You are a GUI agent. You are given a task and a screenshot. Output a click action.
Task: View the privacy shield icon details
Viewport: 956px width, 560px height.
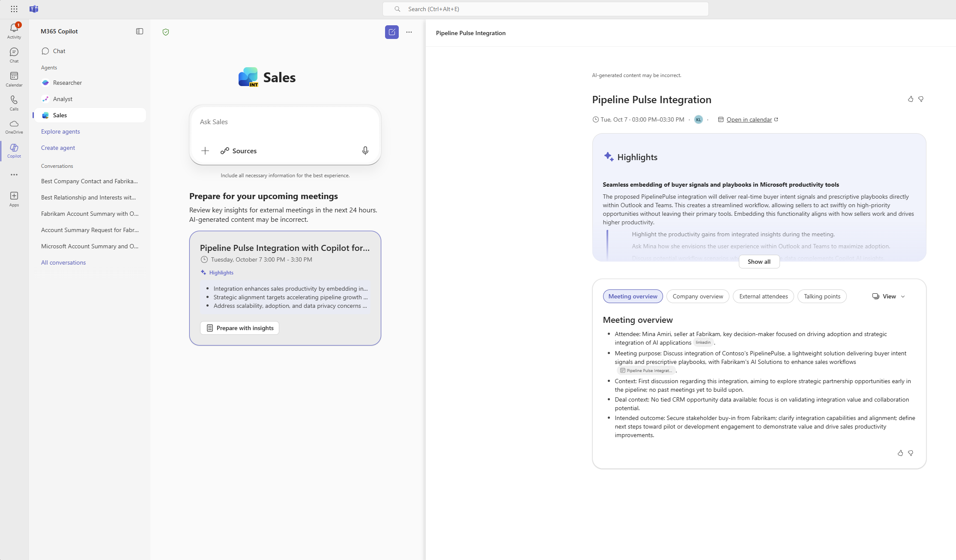(x=165, y=32)
